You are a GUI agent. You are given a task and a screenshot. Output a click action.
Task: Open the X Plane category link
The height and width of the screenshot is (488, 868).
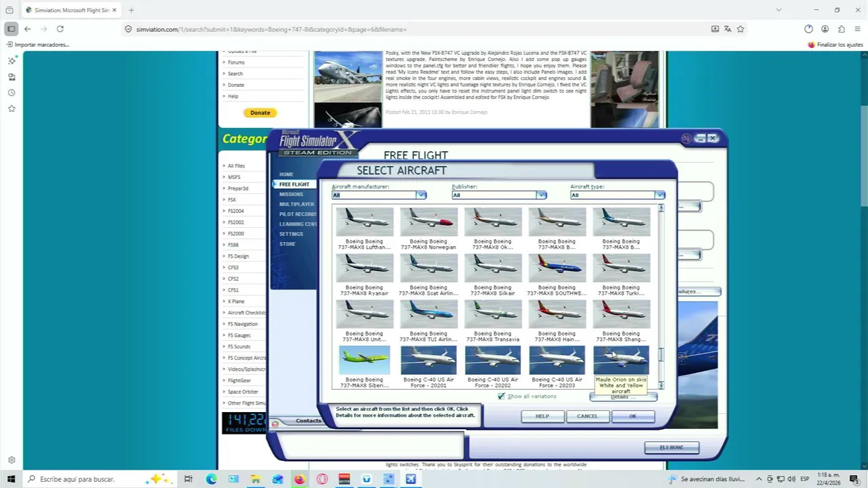tap(236, 302)
